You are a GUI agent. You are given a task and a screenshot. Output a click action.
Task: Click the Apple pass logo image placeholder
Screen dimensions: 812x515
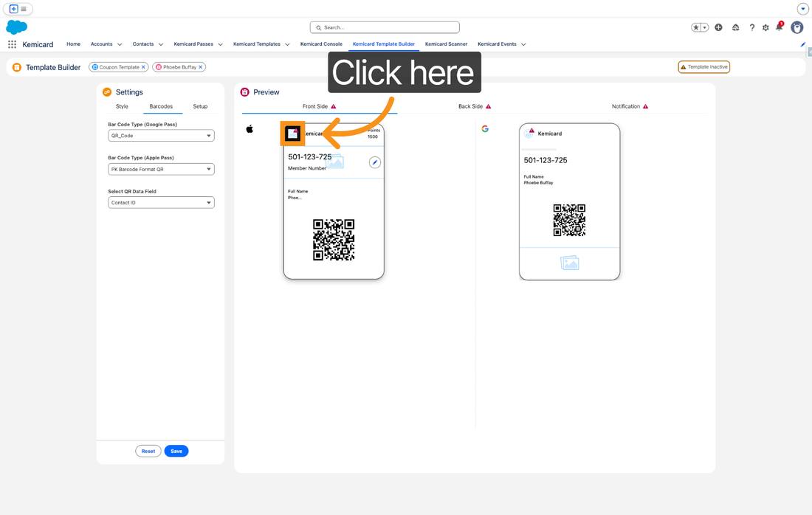292,134
